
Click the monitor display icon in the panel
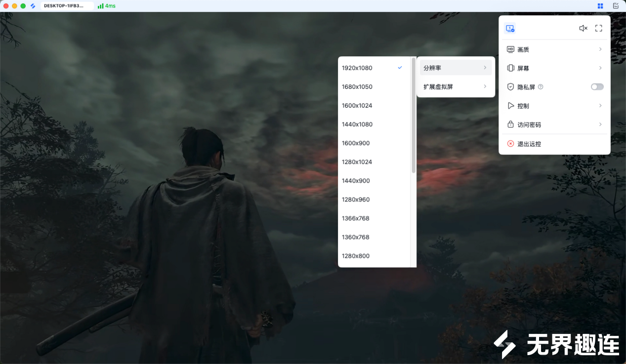pos(510,29)
